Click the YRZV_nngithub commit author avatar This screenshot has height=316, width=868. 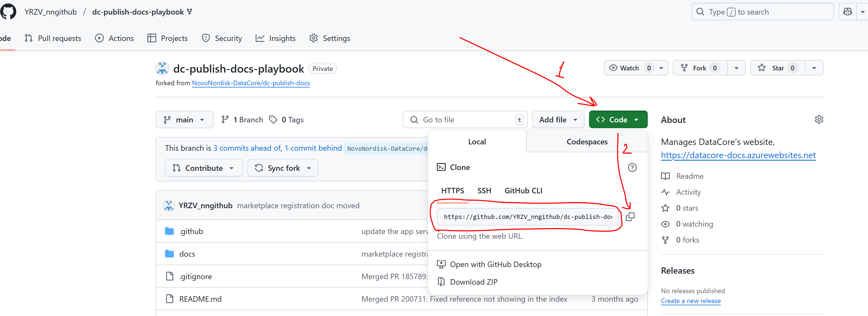point(169,206)
